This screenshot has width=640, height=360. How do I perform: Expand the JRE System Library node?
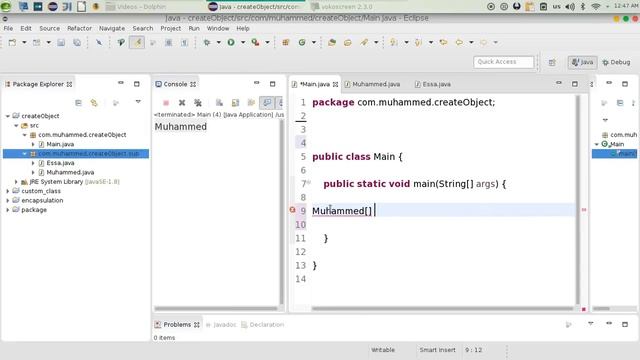click(16, 182)
